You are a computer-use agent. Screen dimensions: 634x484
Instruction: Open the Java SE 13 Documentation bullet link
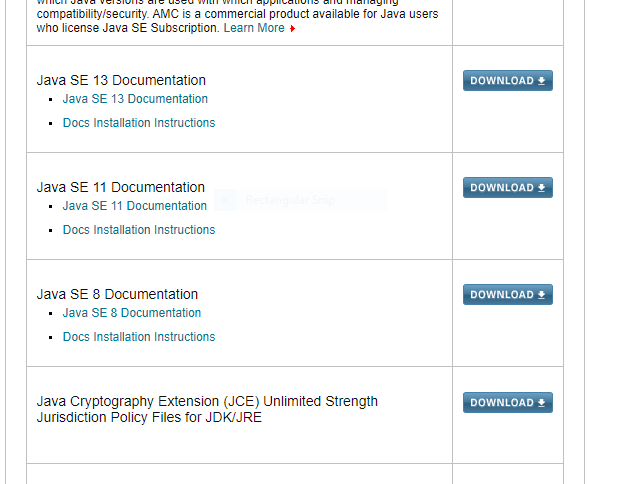135,99
